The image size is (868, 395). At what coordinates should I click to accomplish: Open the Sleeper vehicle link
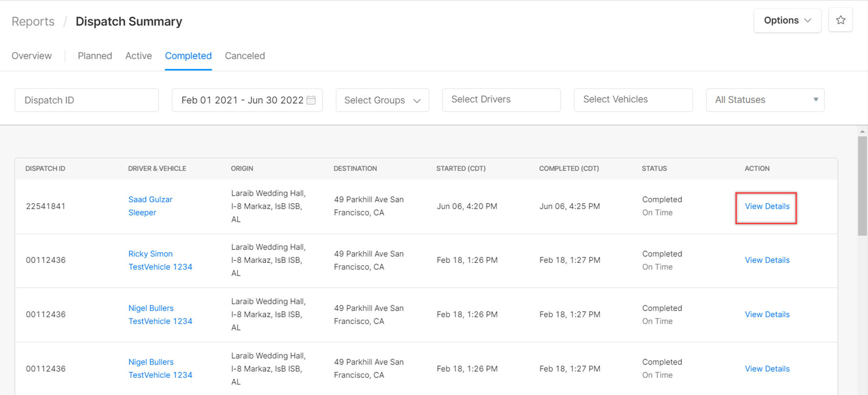142,213
